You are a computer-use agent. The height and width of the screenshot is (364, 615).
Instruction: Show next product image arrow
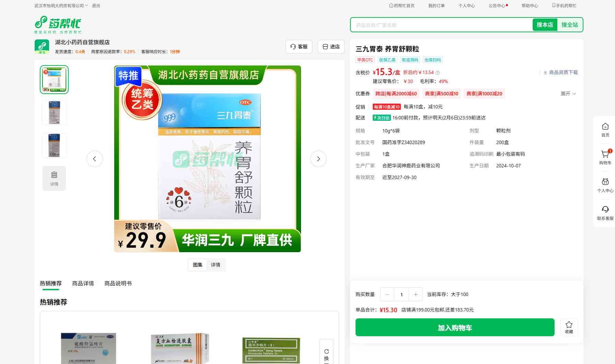[x=318, y=159]
